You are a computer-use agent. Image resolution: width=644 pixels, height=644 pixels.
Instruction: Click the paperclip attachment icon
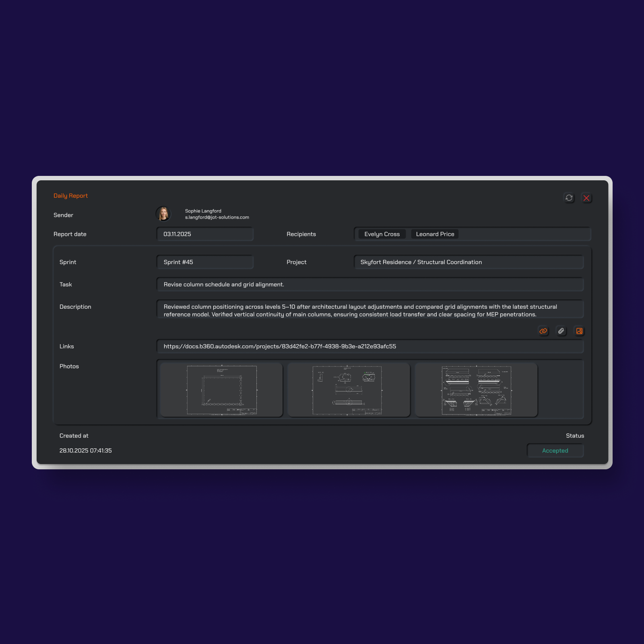click(x=561, y=331)
